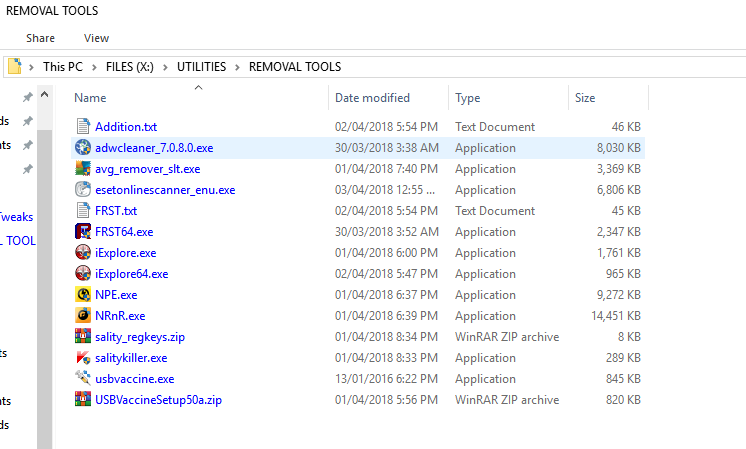746x449 pixels.
Task: Click the 13/01/2016 6:22 PM date cell
Action: (386, 379)
